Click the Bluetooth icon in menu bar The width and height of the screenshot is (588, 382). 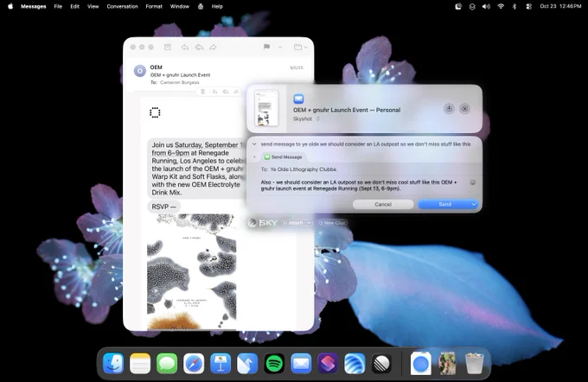(x=514, y=6)
